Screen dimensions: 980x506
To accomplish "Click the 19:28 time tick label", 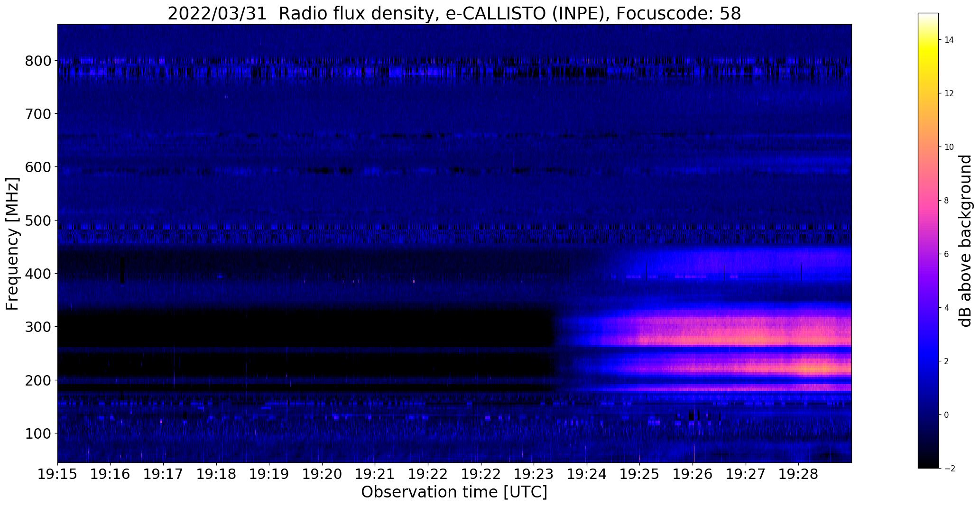I will [x=798, y=475].
